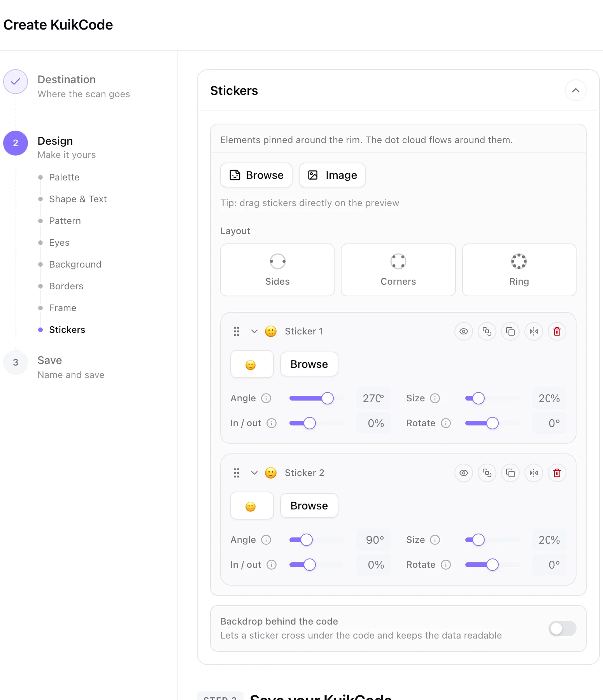Click the group icon on Sticker 2
The height and width of the screenshot is (700, 603).
click(487, 473)
